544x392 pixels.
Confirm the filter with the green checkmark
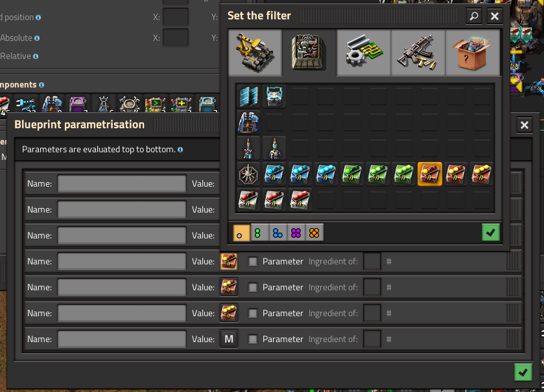tap(491, 232)
